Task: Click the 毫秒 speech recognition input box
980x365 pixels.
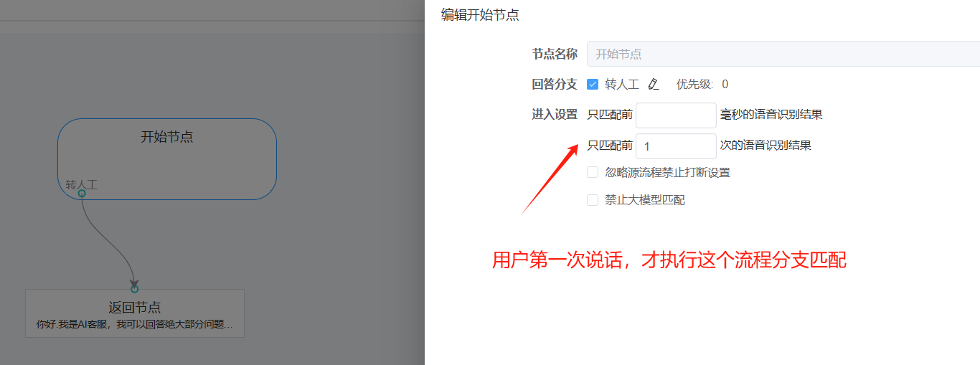Action: click(676, 115)
